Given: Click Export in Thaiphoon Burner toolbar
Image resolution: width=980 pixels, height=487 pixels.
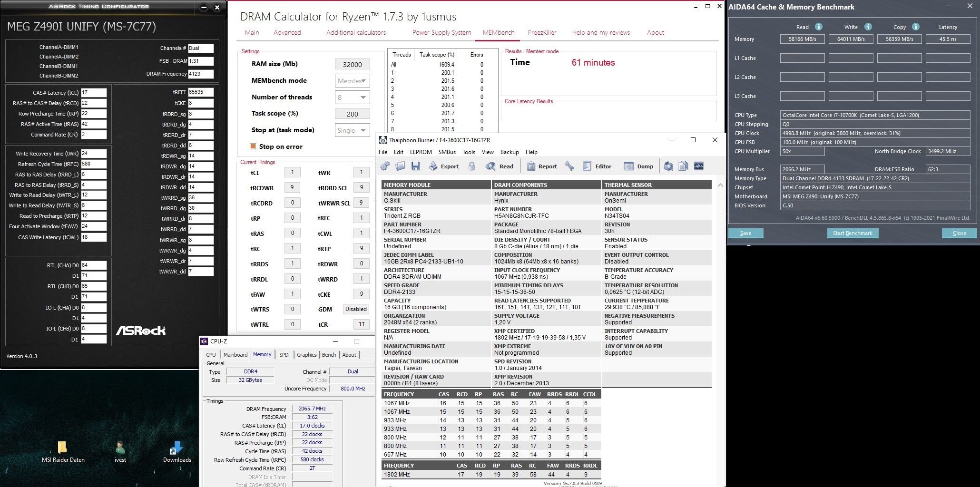Looking at the screenshot, I should point(443,166).
